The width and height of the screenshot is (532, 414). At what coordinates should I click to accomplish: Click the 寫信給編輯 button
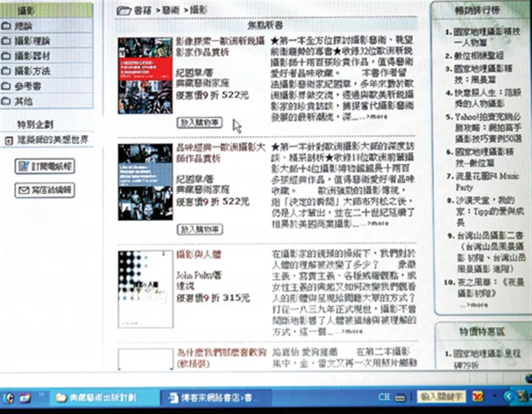45,190
